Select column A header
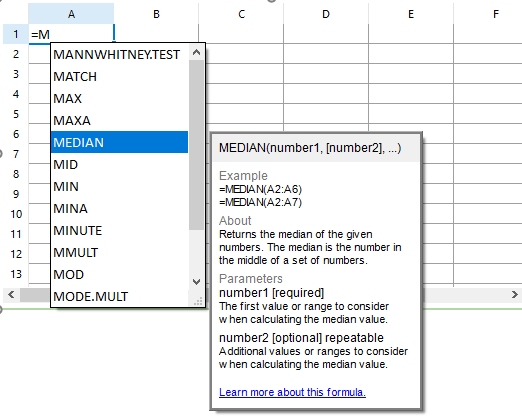 click(x=71, y=14)
